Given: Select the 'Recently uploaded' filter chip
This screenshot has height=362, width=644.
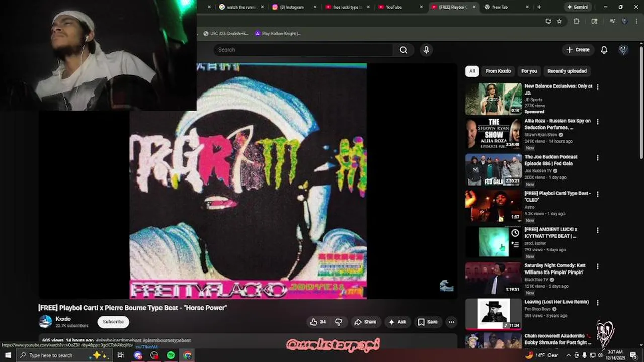Looking at the screenshot, I should click(x=567, y=71).
